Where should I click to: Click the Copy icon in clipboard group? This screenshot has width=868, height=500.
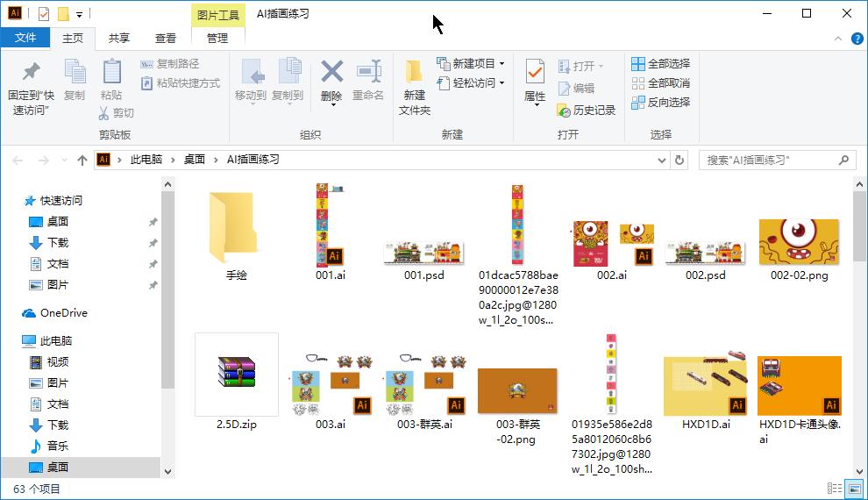pyautogui.click(x=75, y=72)
